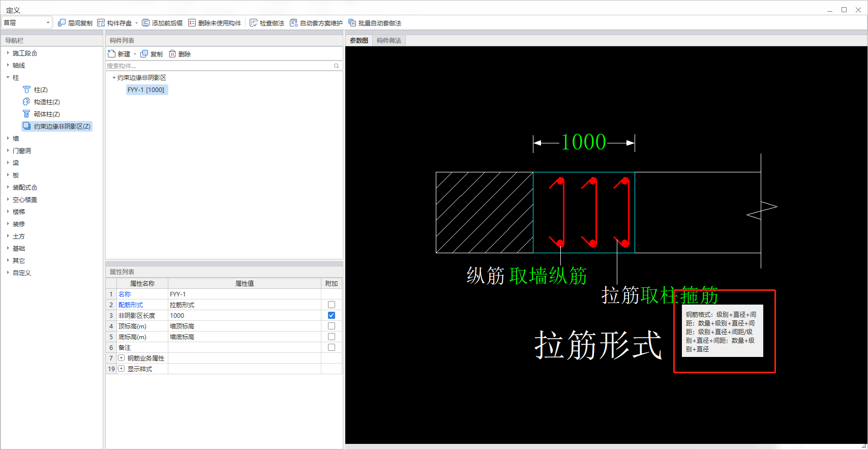Click the 名称 property link
The image size is (868, 450).
pyautogui.click(x=125, y=294)
